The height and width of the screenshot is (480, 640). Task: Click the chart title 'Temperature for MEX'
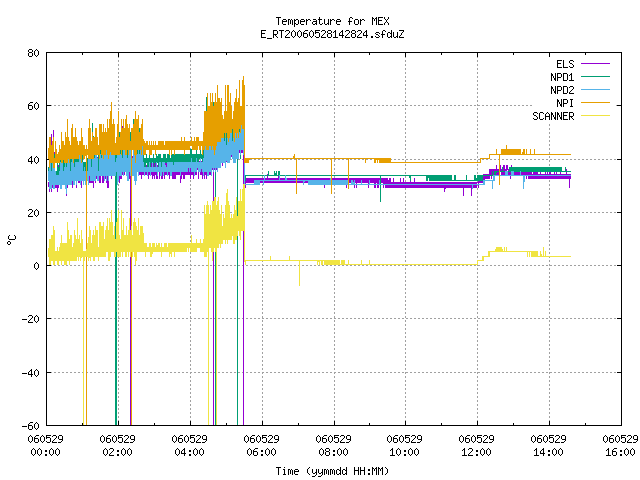click(x=332, y=21)
